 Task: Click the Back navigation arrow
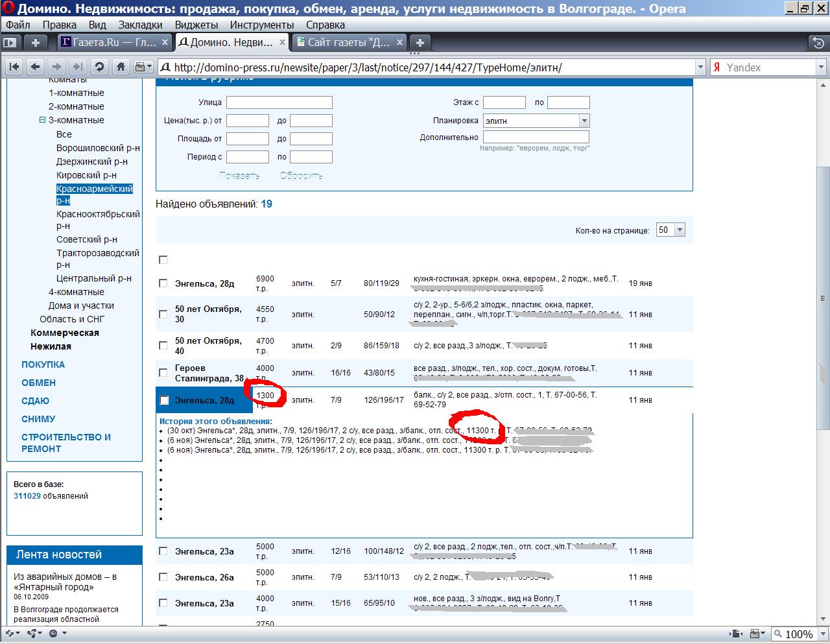click(36, 67)
